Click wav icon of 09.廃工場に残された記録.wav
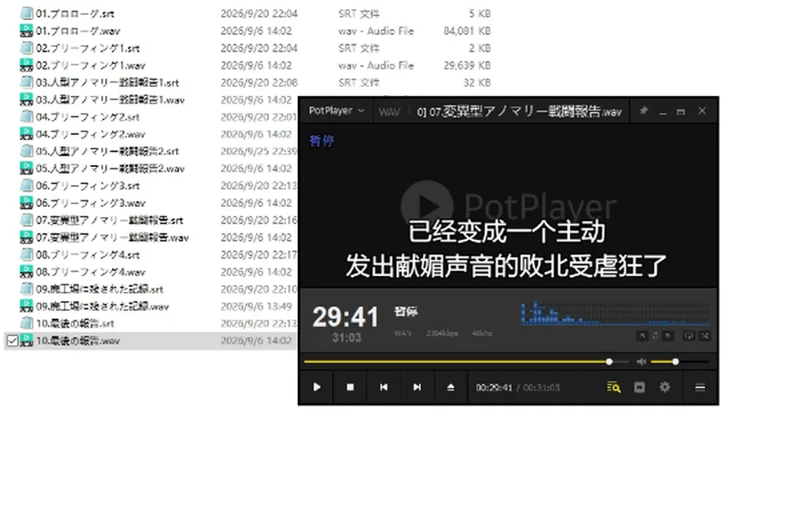The image size is (801, 532). coord(26,306)
